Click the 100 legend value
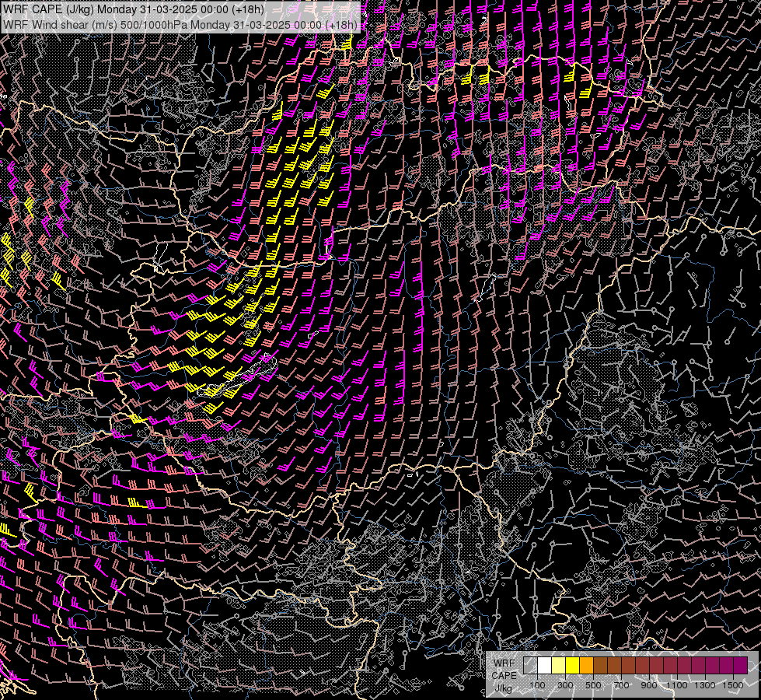The height and width of the screenshot is (700, 761). (x=537, y=685)
